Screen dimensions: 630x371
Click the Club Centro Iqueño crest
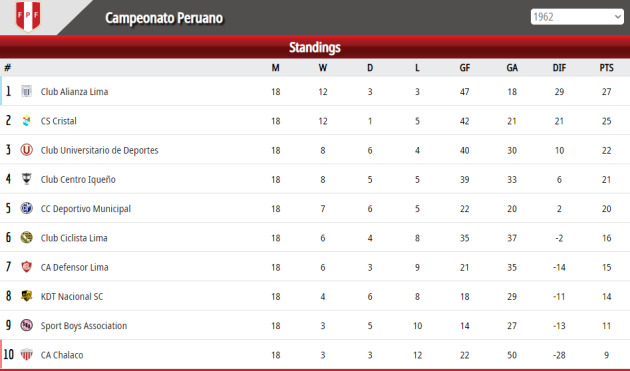coord(27,179)
